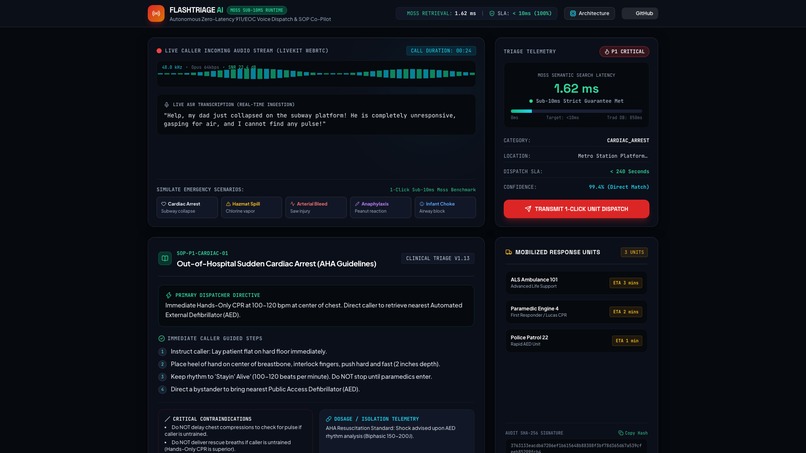This screenshot has height=453, width=806.
Task: Click the MOSS SUB-10MS RUNTIME badge
Action: click(257, 10)
